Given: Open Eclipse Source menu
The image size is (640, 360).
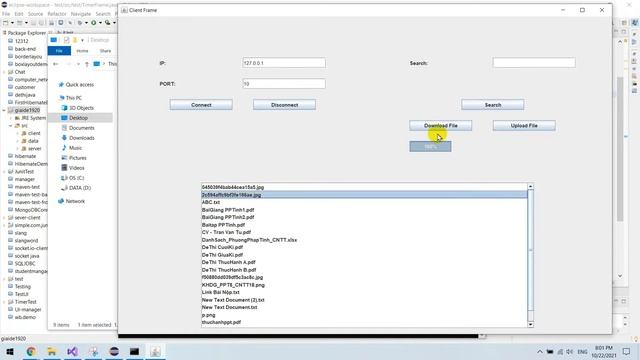Looking at the screenshot, I should click(35, 14).
